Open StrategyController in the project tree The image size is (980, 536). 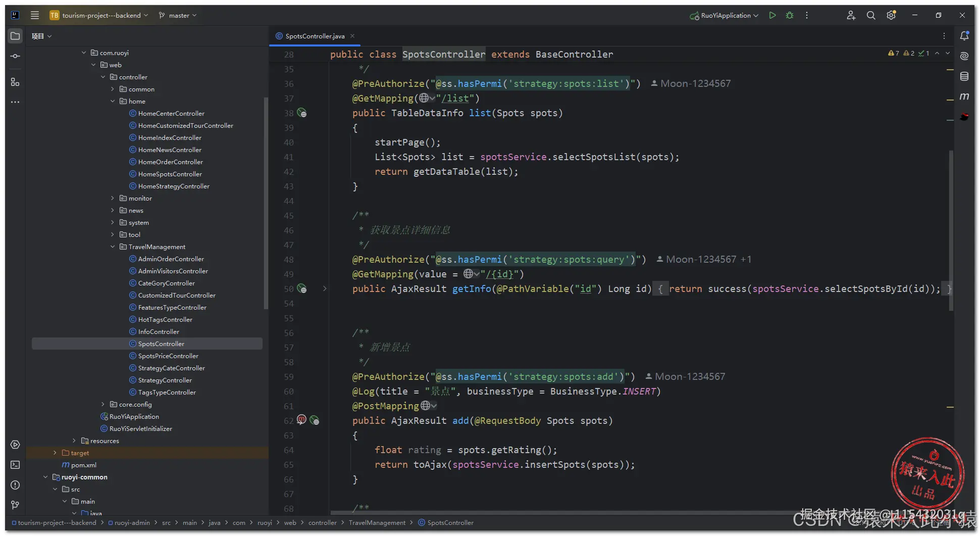[165, 380]
